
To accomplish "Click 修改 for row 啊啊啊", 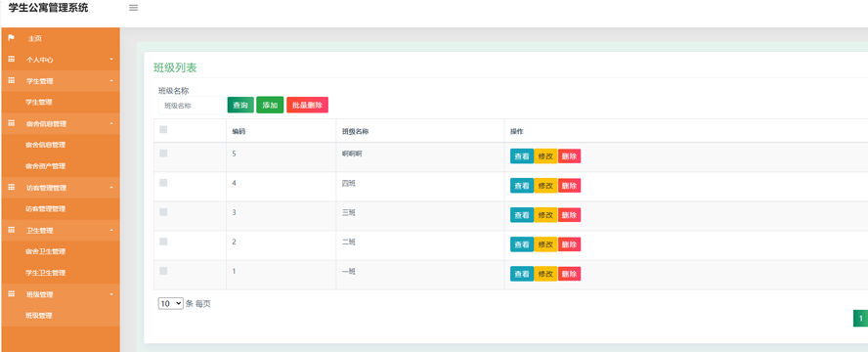I will click(545, 156).
